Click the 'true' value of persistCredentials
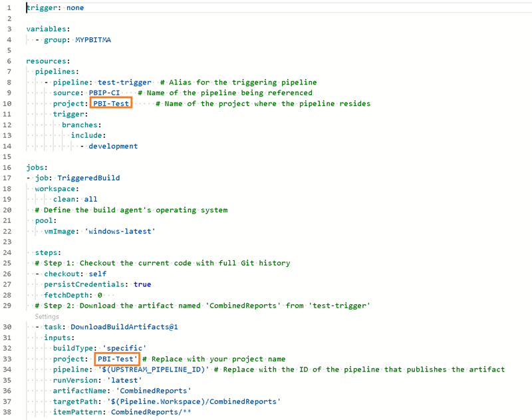 click(x=142, y=284)
